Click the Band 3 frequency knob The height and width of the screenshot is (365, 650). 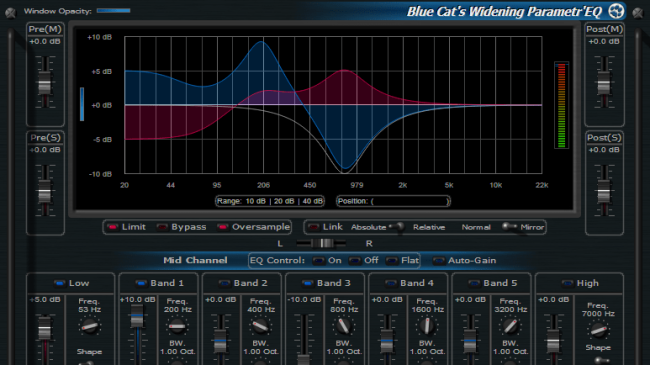343,326
